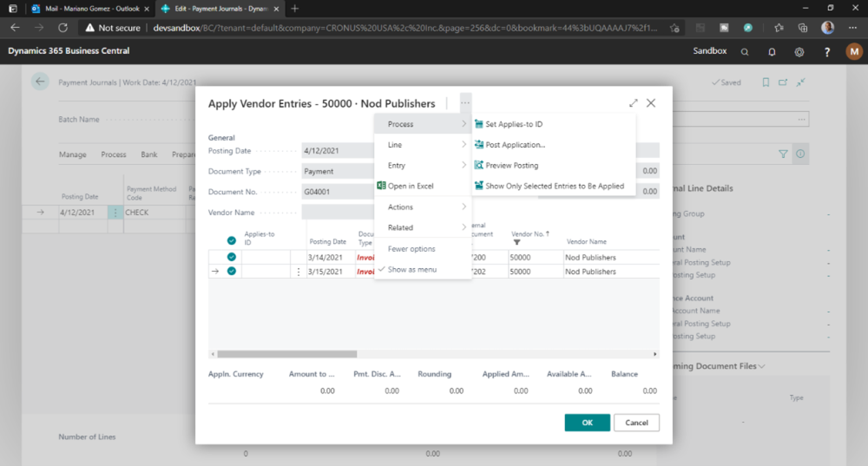Select Fewer options

click(411, 249)
